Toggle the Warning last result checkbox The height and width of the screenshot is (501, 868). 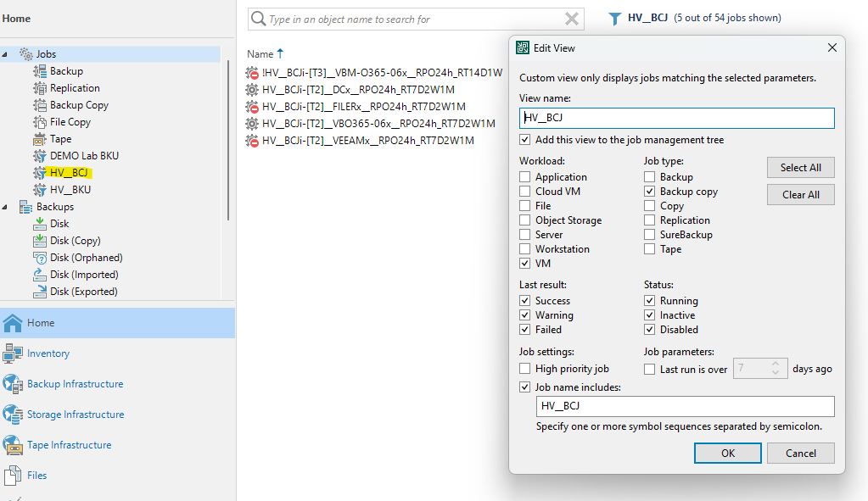coord(525,315)
